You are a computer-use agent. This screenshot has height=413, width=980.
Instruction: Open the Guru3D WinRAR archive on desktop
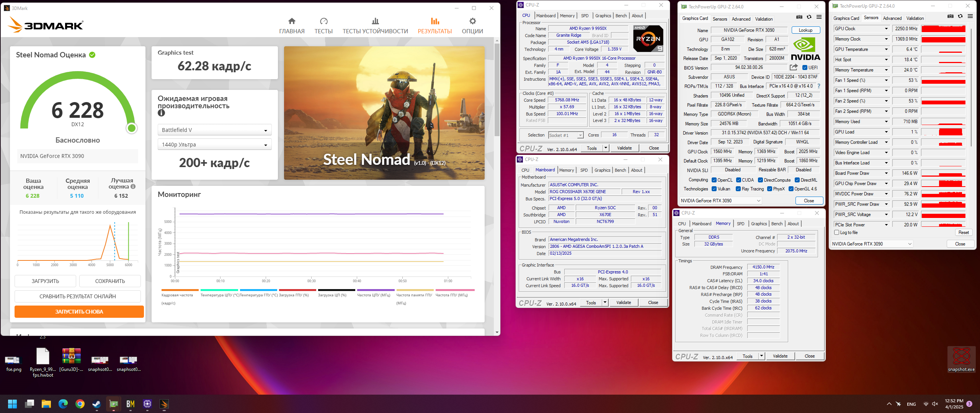71,359
